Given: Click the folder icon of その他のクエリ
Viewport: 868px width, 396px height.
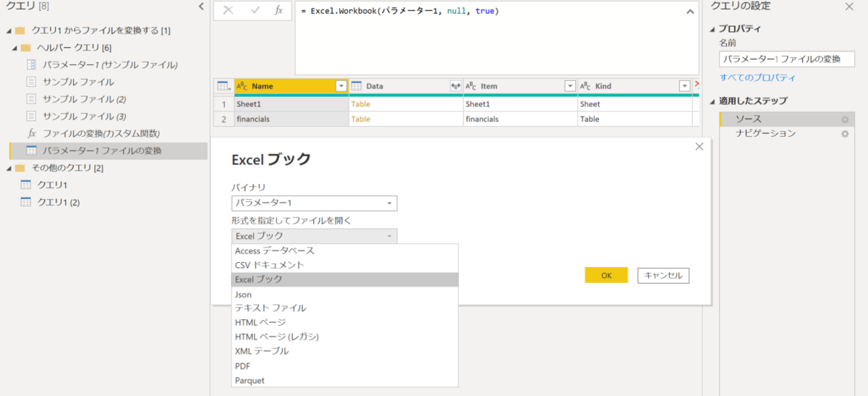Looking at the screenshot, I should pos(20,168).
